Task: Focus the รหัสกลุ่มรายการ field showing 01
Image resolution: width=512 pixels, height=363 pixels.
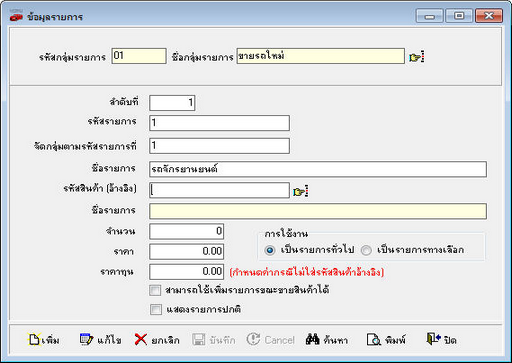Action: tap(139, 56)
